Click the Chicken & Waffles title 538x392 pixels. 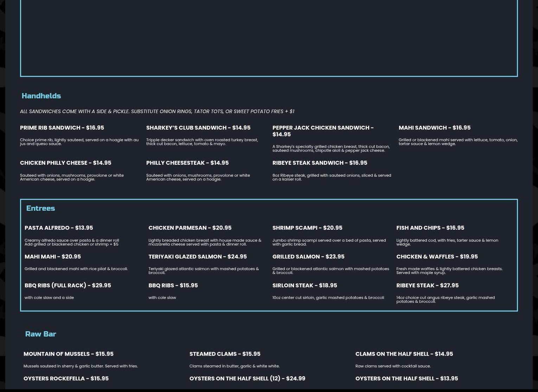point(437,257)
